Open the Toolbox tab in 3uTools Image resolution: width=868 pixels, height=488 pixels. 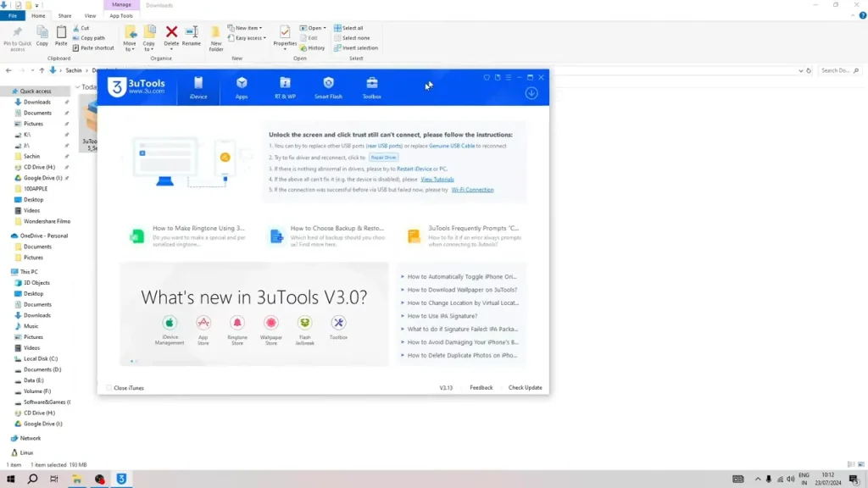[371, 88]
